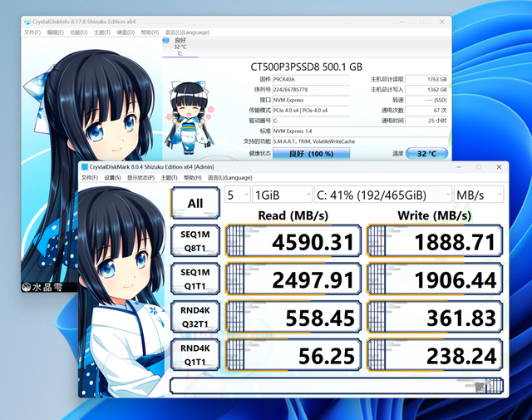Open the unit dropdown showing MB/s

[x=479, y=195]
